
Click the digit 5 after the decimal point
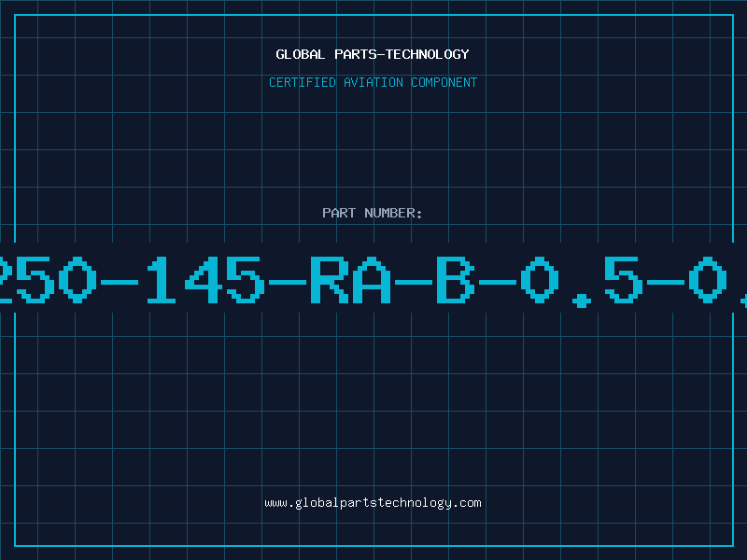click(x=624, y=280)
